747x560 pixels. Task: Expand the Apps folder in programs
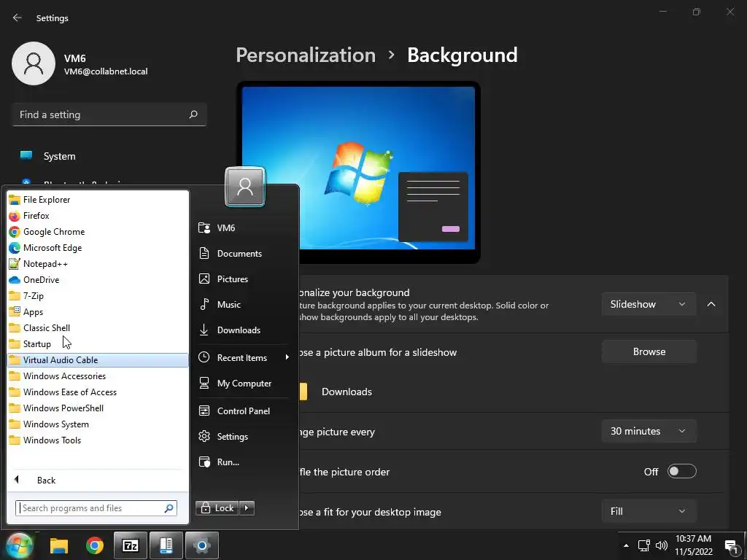pos(98,312)
